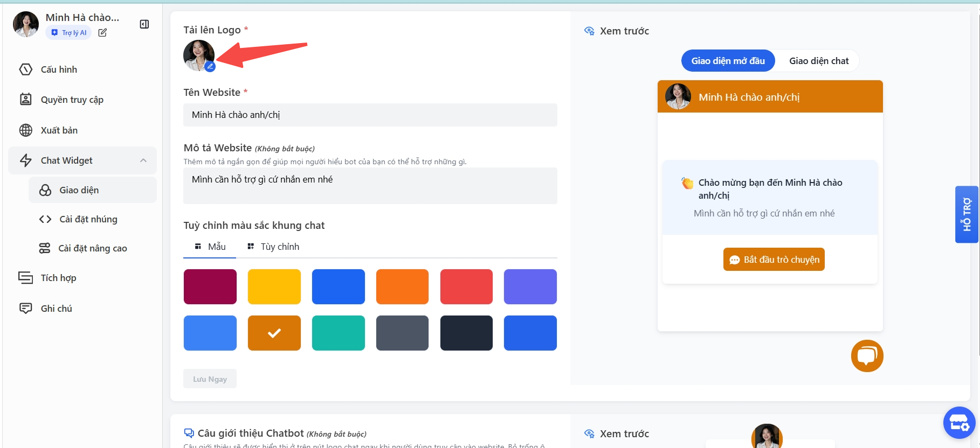Switch preview to Giao diện chat
Viewport: 980px width, 448px height.
point(818,61)
